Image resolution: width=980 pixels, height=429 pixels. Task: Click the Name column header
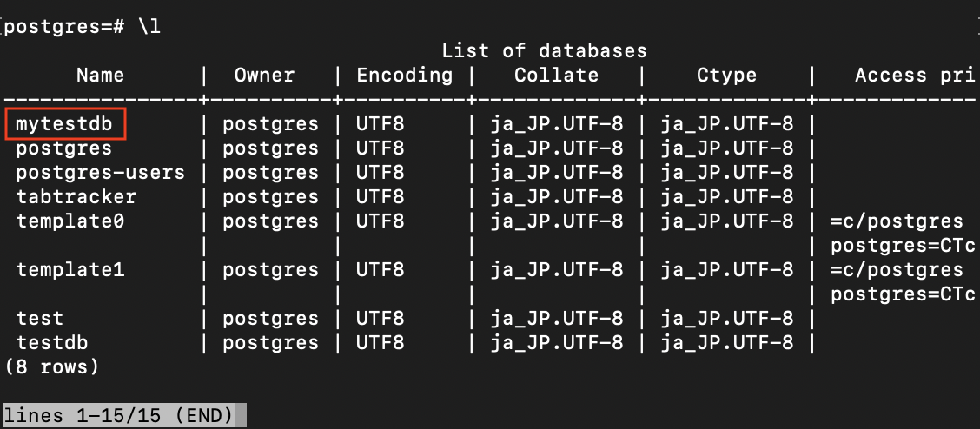[101, 76]
